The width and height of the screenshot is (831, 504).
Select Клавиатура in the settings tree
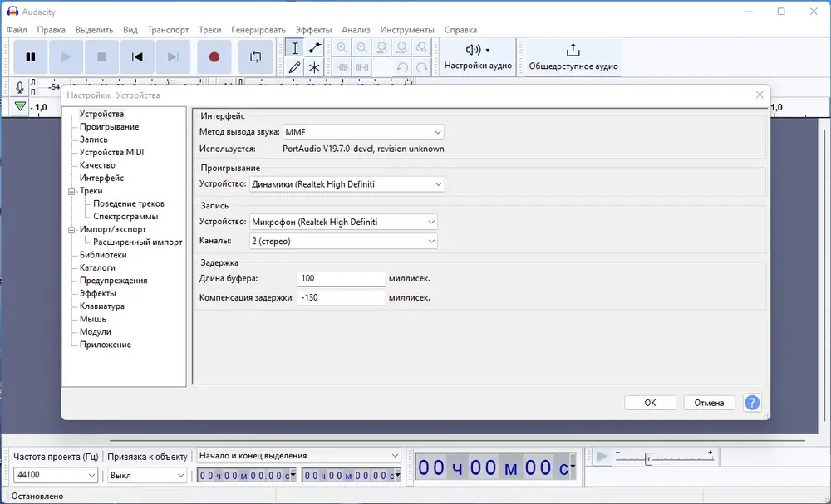point(101,306)
